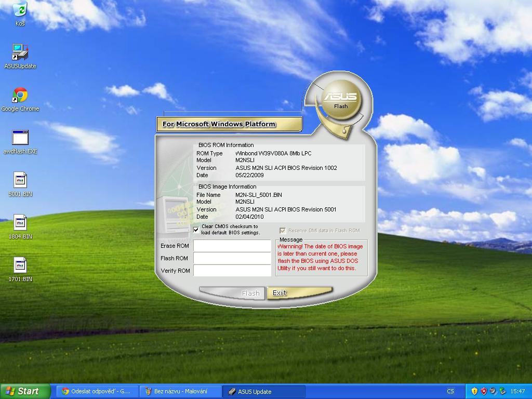532x399 pixels.
Task: Open the Windows Start menu
Action: point(25,391)
